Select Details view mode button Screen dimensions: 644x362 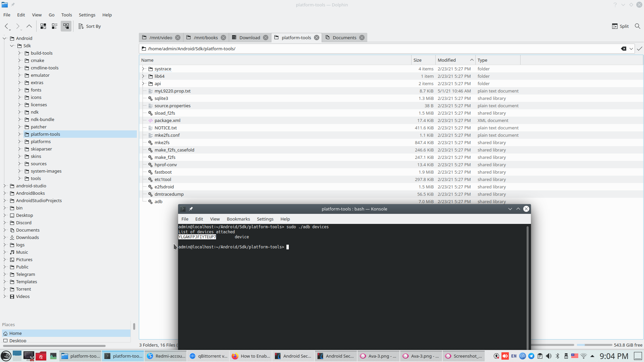pos(66,26)
